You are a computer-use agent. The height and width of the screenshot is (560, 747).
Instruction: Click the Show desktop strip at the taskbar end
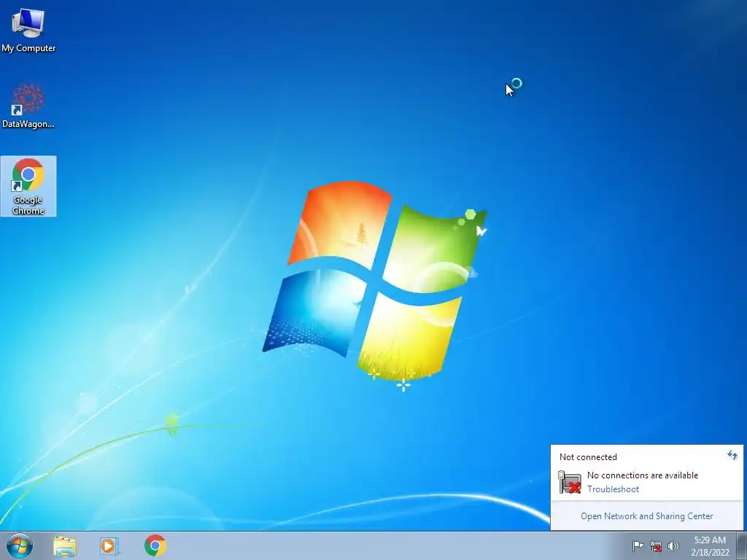(x=742, y=546)
